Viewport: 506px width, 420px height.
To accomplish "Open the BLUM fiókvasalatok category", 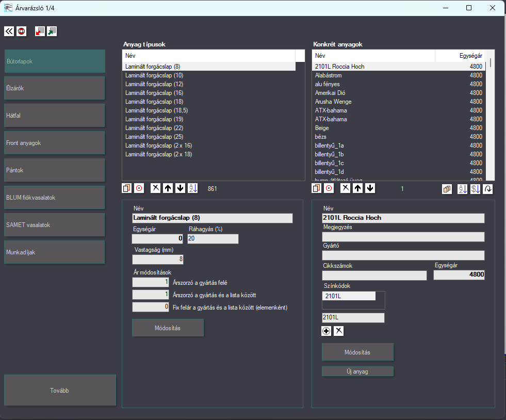I will [x=55, y=198].
